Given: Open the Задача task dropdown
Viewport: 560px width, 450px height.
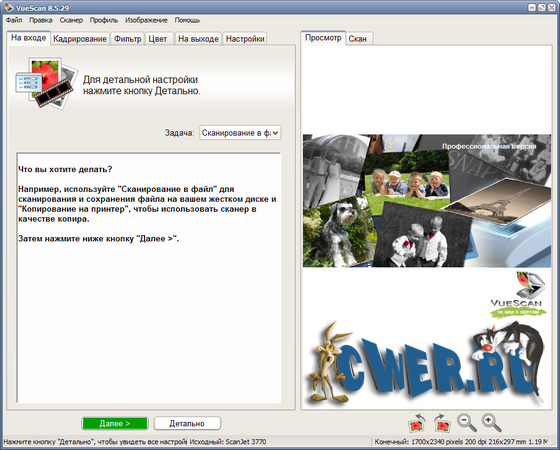Looking at the screenshot, I should tap(240, 133).
